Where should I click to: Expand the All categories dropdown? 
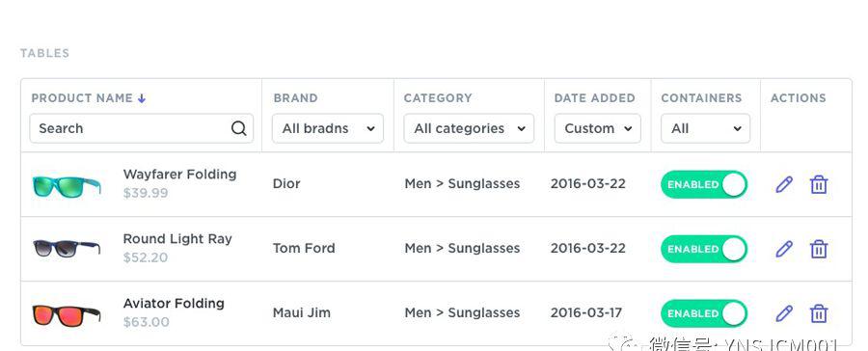pos(469,128)
